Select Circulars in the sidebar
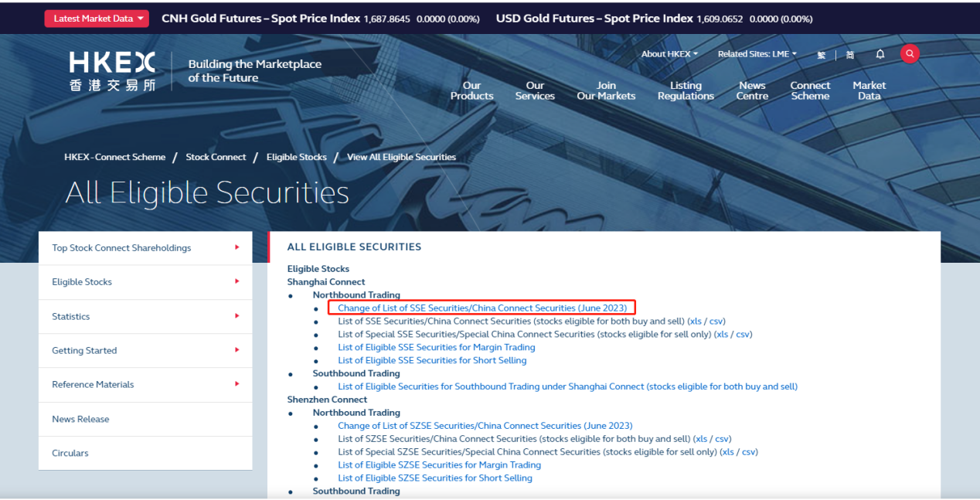The height and width of the screenshot is (500, 980). point(70,453)
